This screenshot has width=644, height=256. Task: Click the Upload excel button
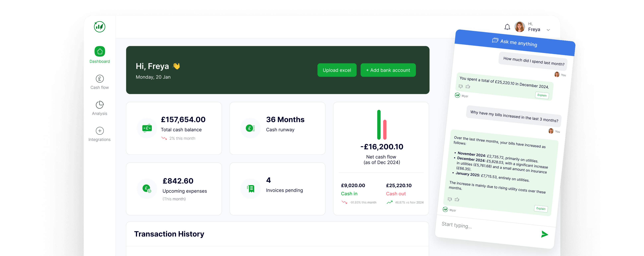click(337, 70)
